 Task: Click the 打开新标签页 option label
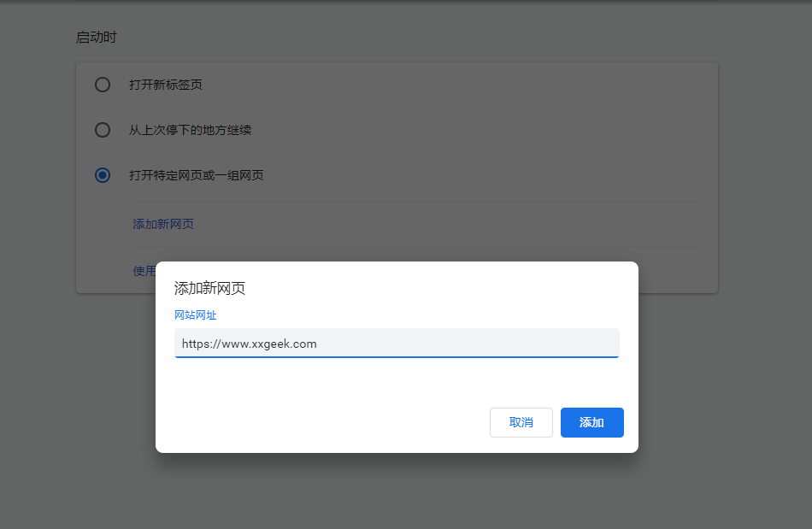point(166,85)
